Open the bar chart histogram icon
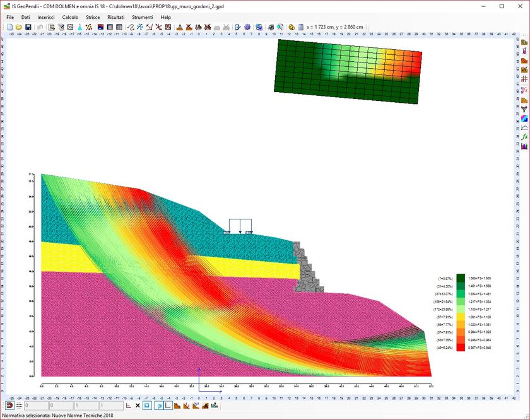This screenshot has width=530, height=420. tap(524, 146)
